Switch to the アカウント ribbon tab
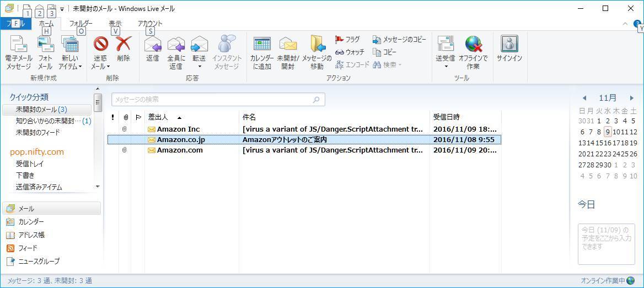The height and width of the screenshot is (288, 644). click(150, 24)
